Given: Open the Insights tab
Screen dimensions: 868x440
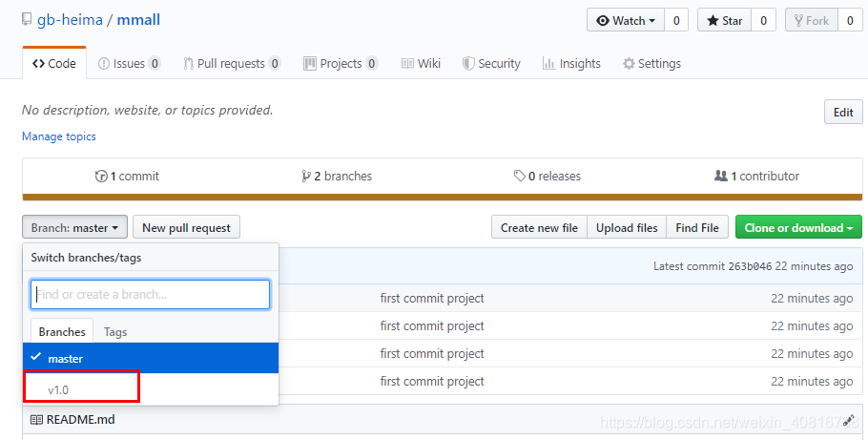Looking at the screenshot, I should point(572,63).
